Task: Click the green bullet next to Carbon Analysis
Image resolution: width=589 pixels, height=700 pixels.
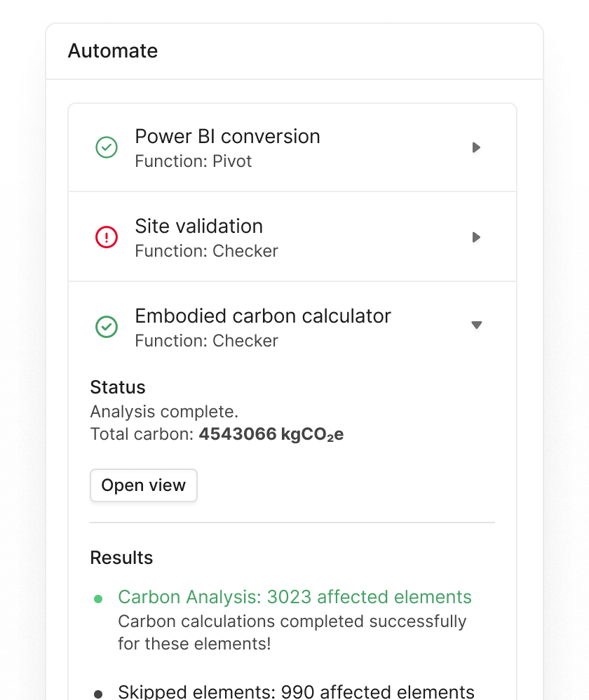Action: click(99, 597)
